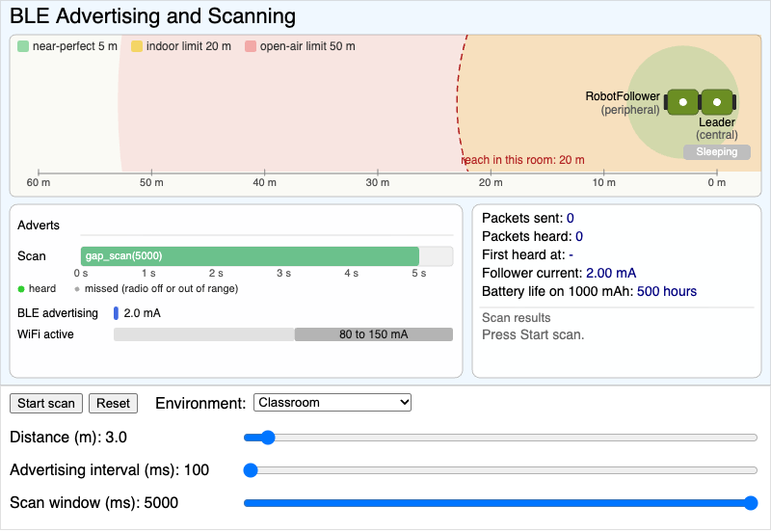Click the Follower current 2.00 mA value
This screenshot has height=532, width=771.
point(611,273)
